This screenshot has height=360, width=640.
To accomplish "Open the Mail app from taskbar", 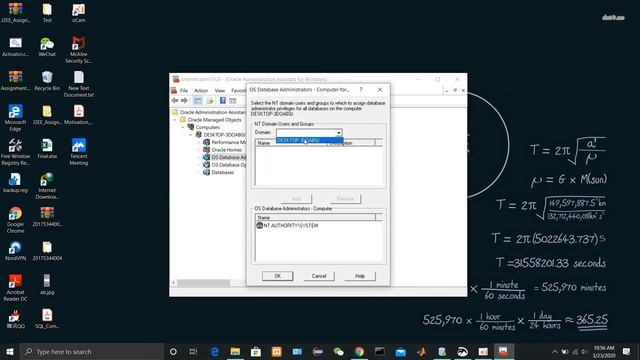I will (400, 351).
